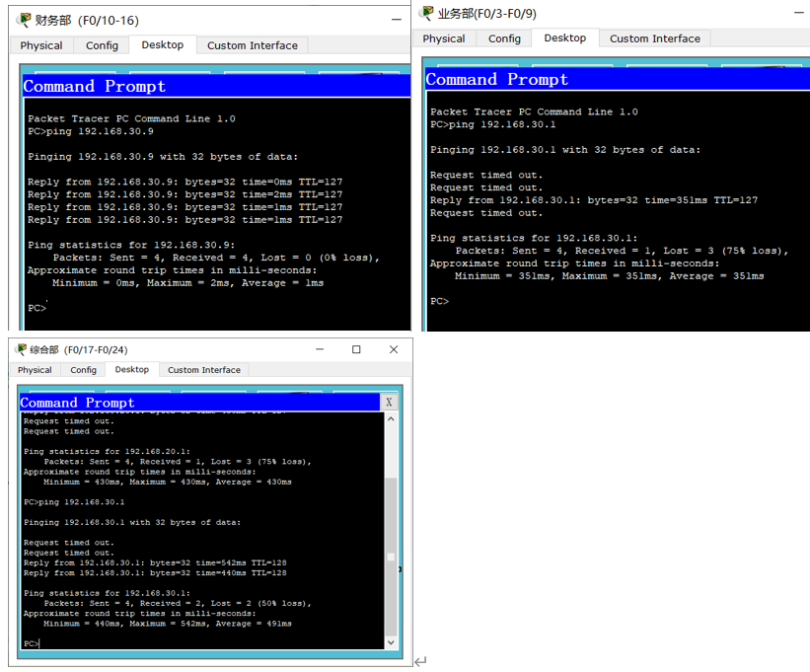
Task: Open Config tab in 财务部 window
Action: pos(102,45)
